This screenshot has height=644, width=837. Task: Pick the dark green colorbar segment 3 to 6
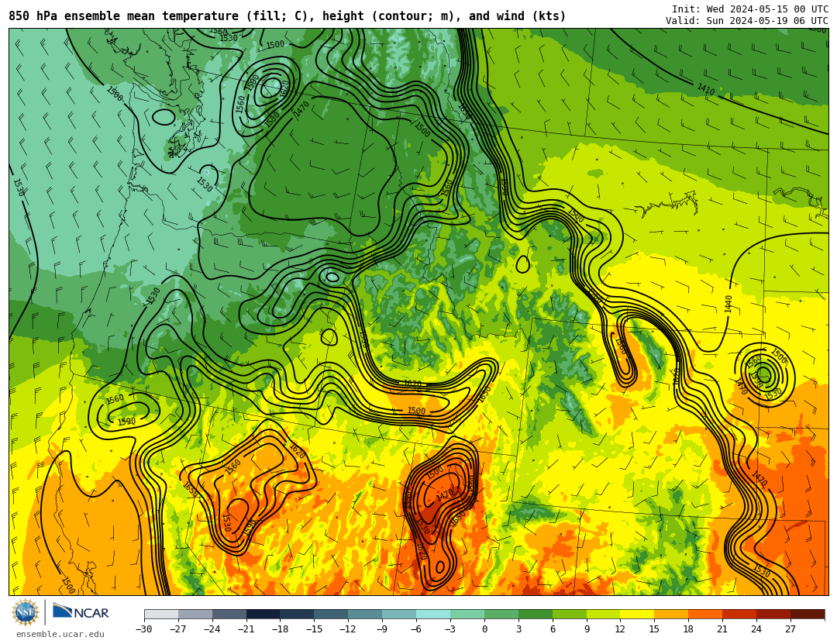pyautogui.click(x=536, y=614)
